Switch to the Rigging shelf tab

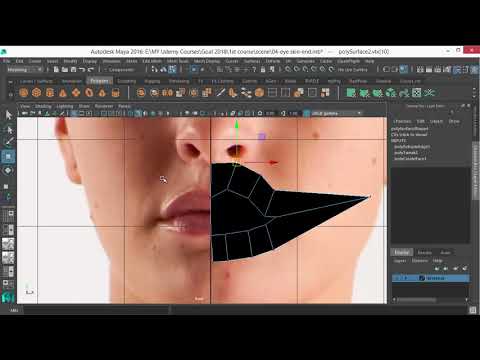(x=152, y=81)
